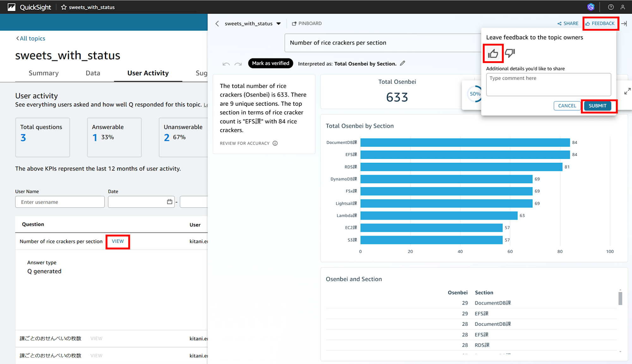This screenshot has height=364, width=632.
Task: Click the 'Q generated' answer type text
Action: click(44, 271)
